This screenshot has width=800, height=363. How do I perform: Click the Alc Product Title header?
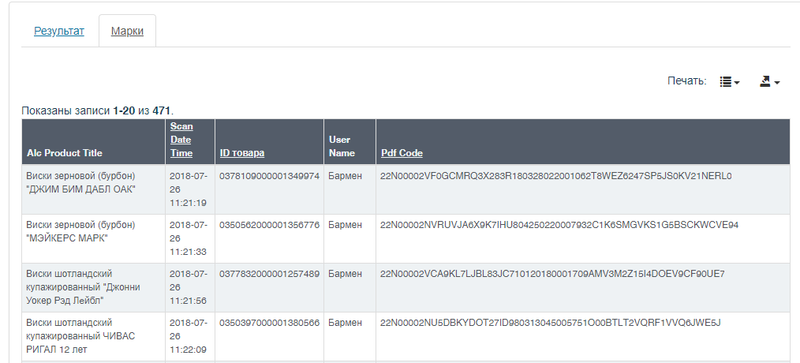click(64, 153)
